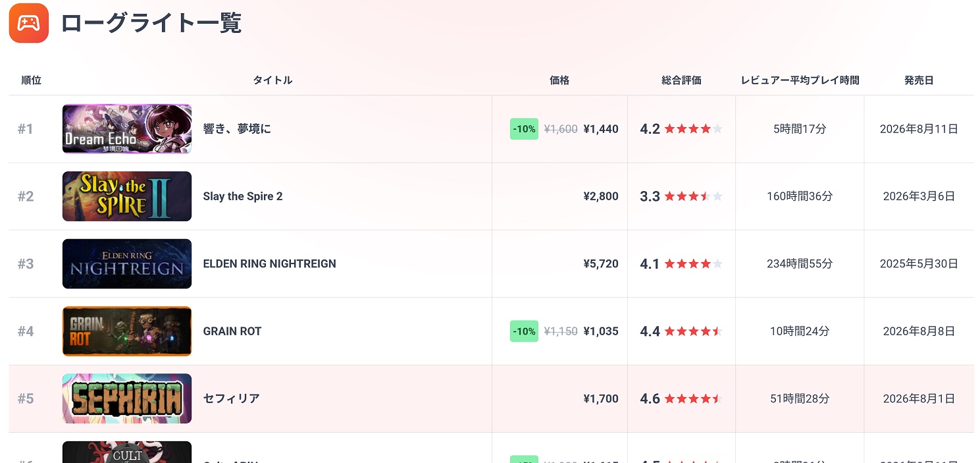Viewport: 980px width, 463px height.
Task: Click the discounted price ¥1,035
Action: tap(601, 331)
